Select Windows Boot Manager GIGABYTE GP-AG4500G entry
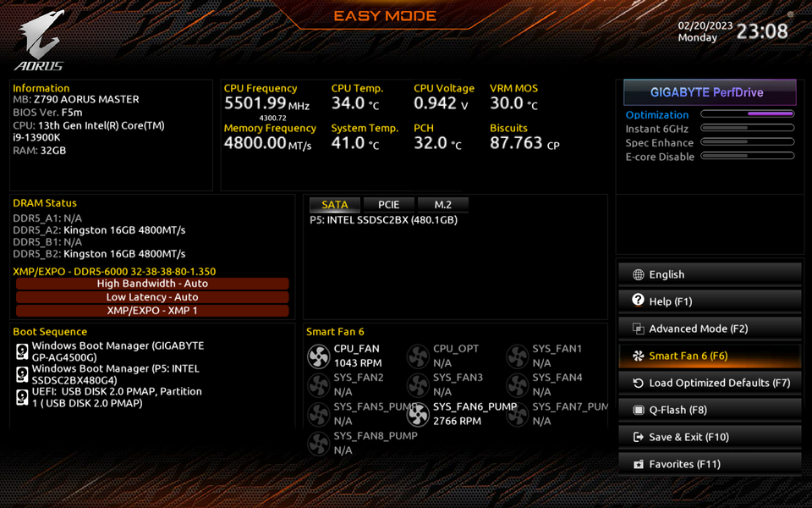This screenshot has height=508, width=812. 118,351
